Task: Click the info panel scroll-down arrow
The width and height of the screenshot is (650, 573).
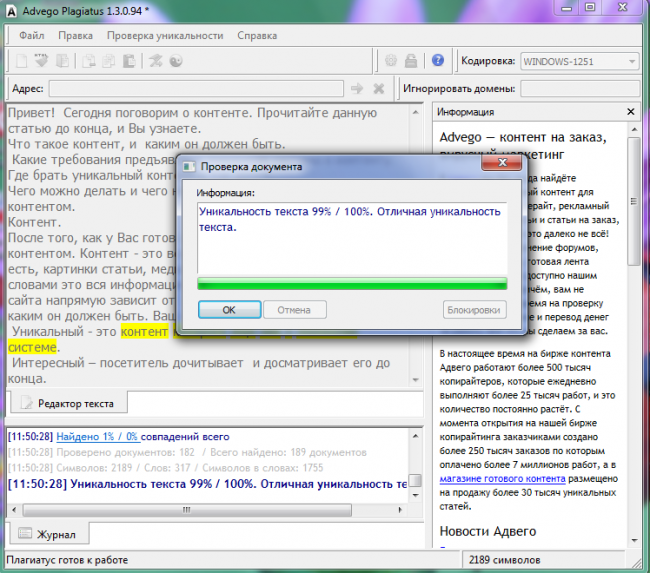Action: [x=634, y=540]
